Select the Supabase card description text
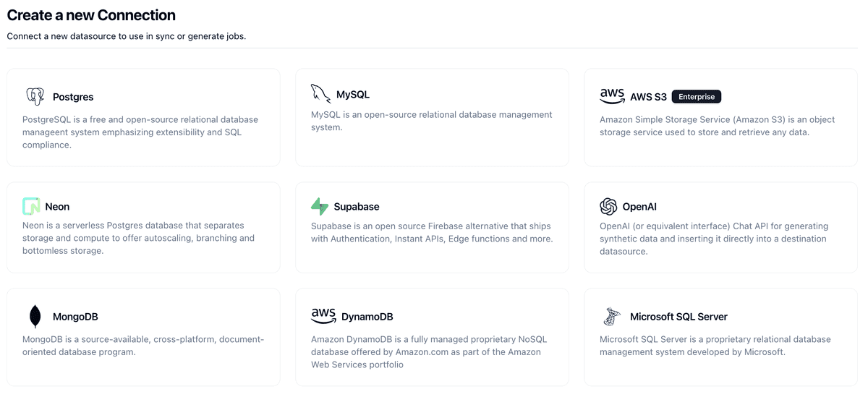The width and height of the screenshot is (868, 397). pos(432,232)
